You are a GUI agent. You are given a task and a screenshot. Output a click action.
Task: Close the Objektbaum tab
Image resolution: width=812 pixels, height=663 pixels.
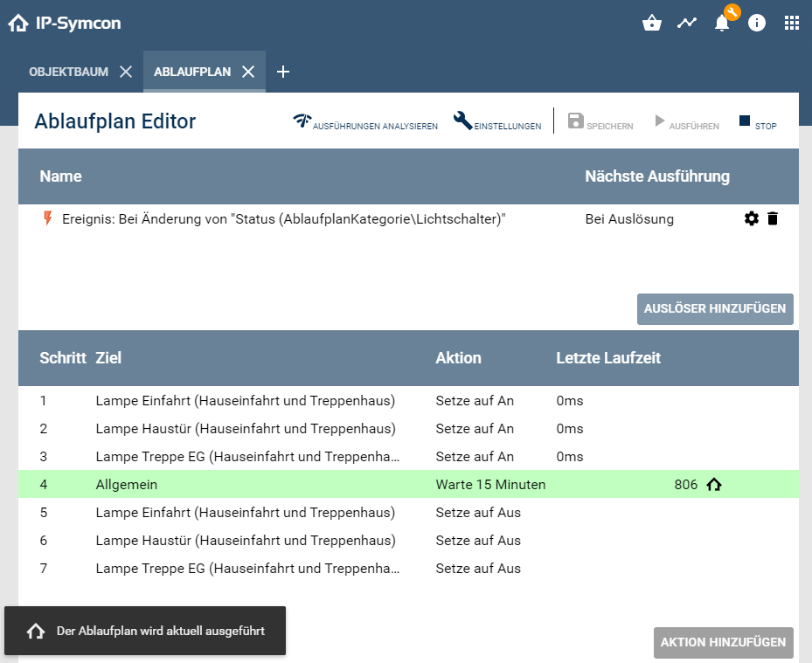coord(126,72)
